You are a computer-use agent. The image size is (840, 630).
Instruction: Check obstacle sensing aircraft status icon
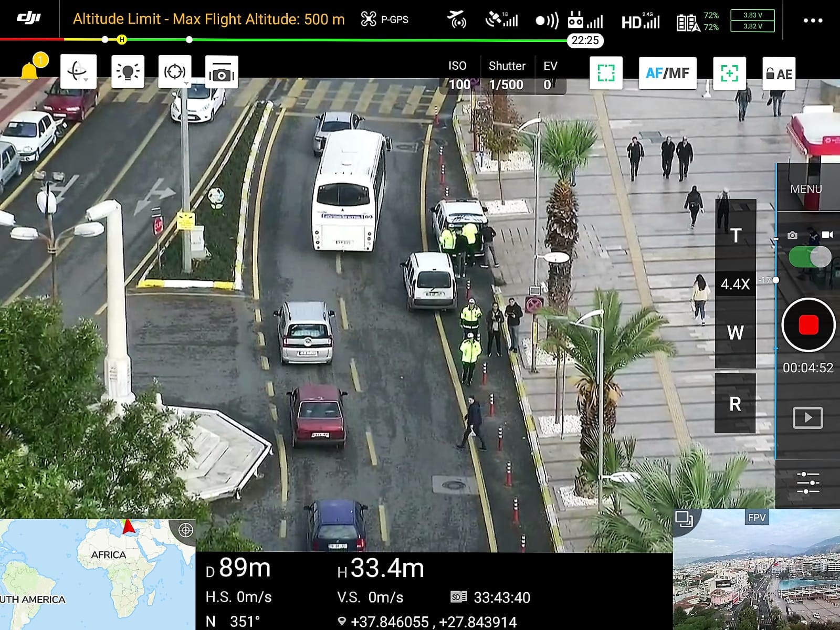(457, 20)
